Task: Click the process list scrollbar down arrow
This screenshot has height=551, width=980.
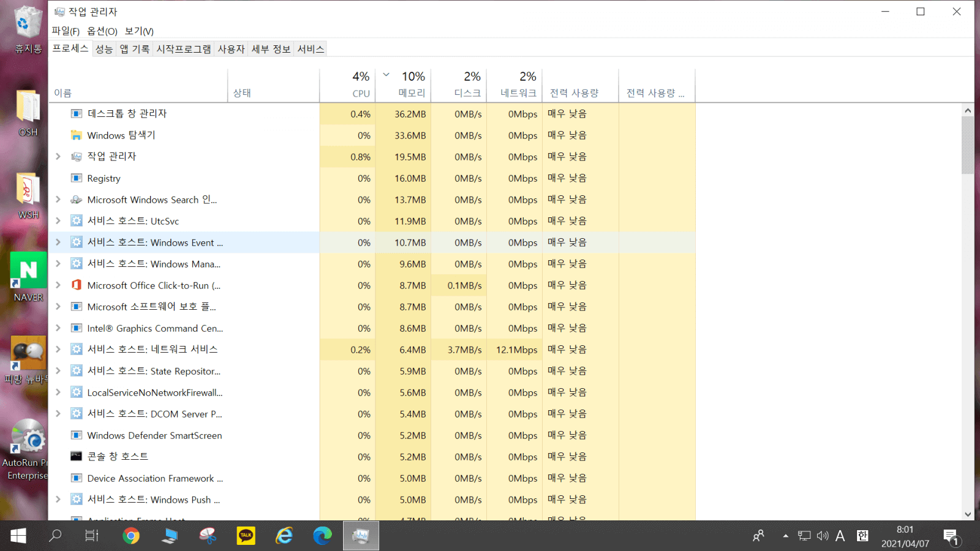Action: click(x=968, y=514)
